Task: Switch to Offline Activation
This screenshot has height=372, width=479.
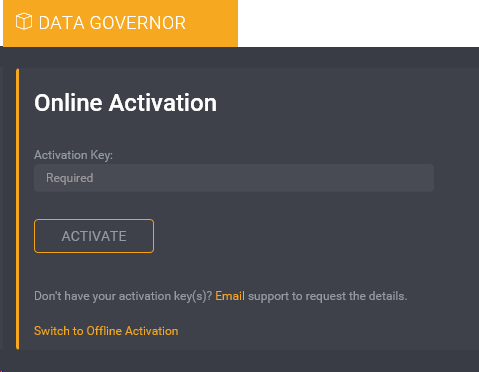Action: point(106,331)
